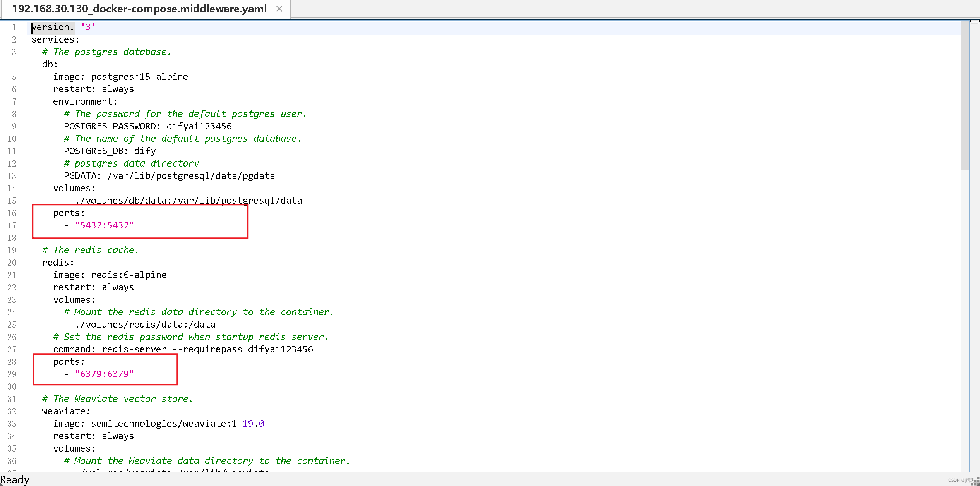The image size is (980, 486).
Task: Click "image: redis:6-alpine" line
Action: pyautogui.click(x=110, y=275)
